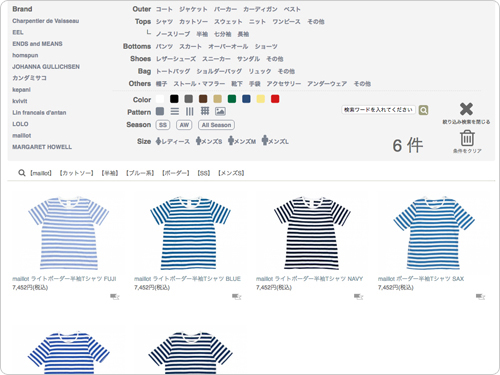Pick the green color swatch
Screen dimensions: 500x375
coord(232,99)
